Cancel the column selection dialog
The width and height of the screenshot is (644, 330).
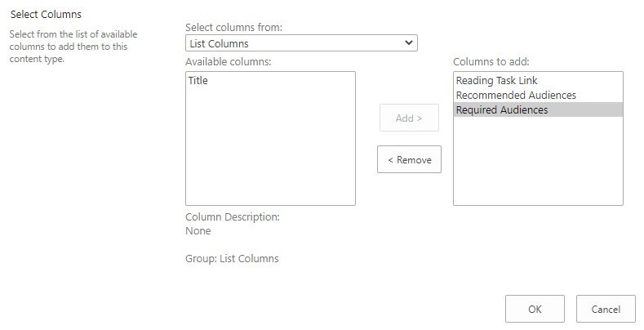coord(606,310)
